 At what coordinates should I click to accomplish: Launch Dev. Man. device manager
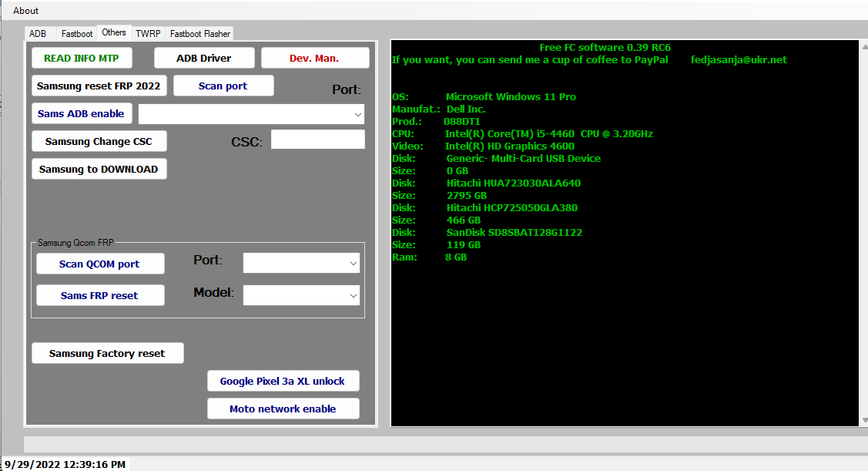click(315, 57)
